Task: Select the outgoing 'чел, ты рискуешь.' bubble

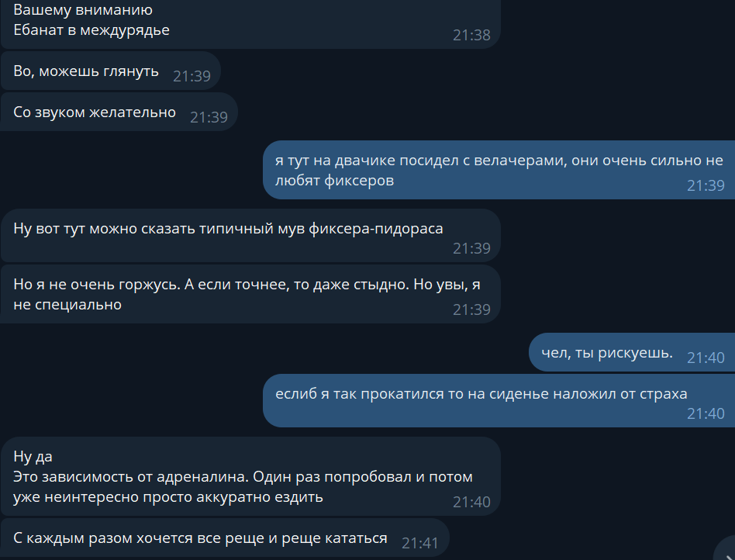Action: click(x=632, y=353)
